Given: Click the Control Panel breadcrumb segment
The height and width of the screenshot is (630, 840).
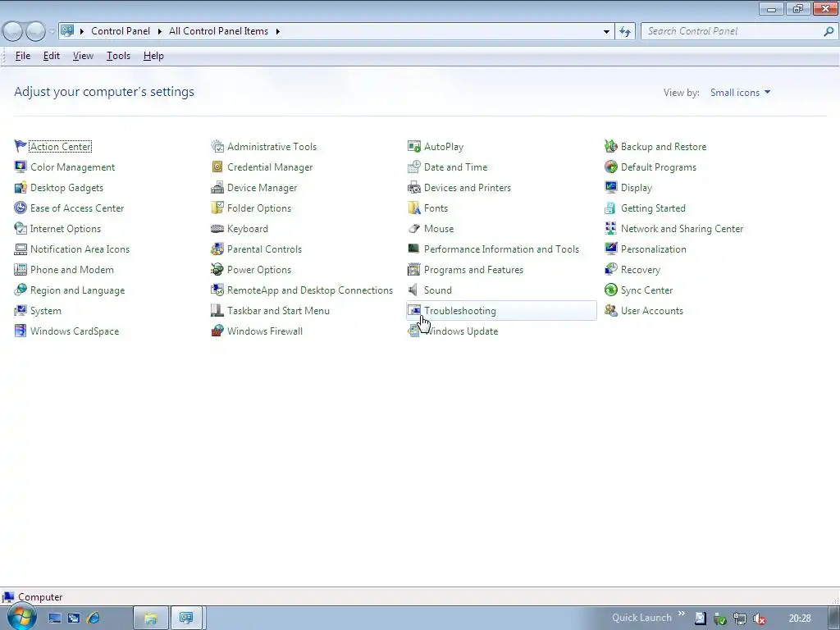Looking at the screenshot, I should pyautogui.click(x=121, y=32).
